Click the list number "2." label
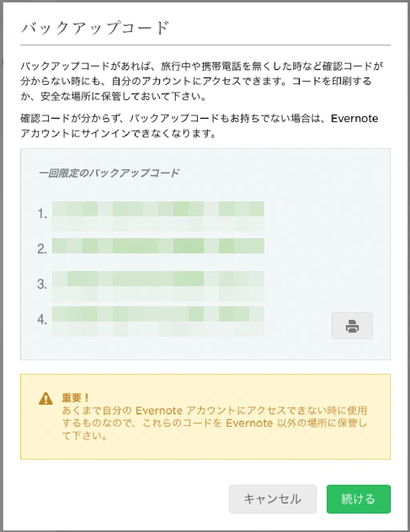 [x=42, y=249]
